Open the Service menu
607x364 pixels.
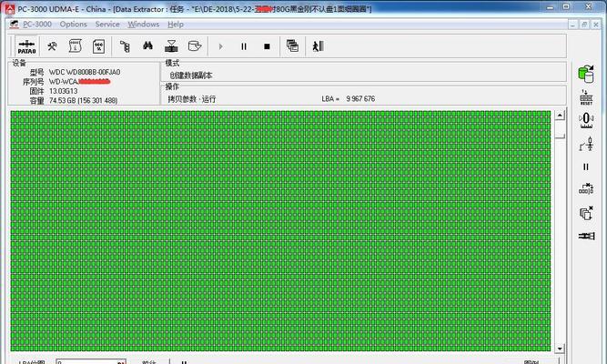pos(107,24)
